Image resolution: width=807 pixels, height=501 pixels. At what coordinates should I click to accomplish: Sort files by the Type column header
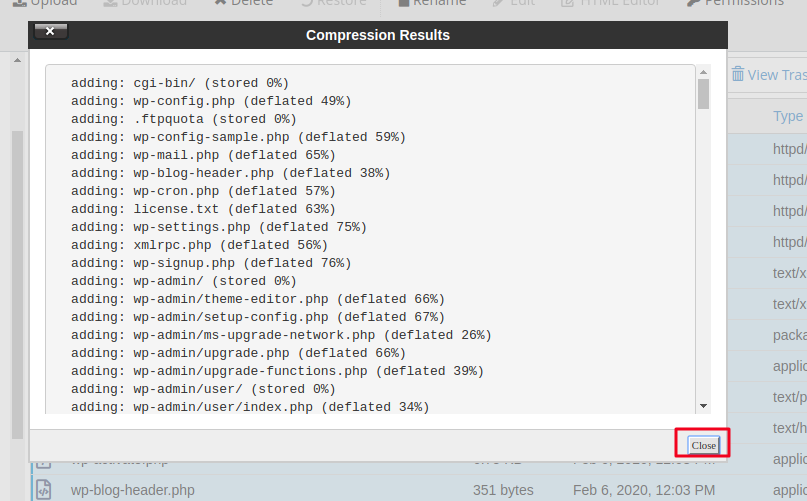click(x=787, y=116)
